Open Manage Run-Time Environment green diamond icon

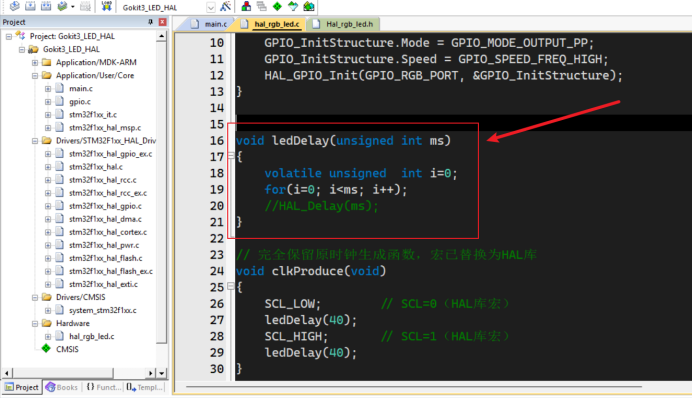coord(277,6)
